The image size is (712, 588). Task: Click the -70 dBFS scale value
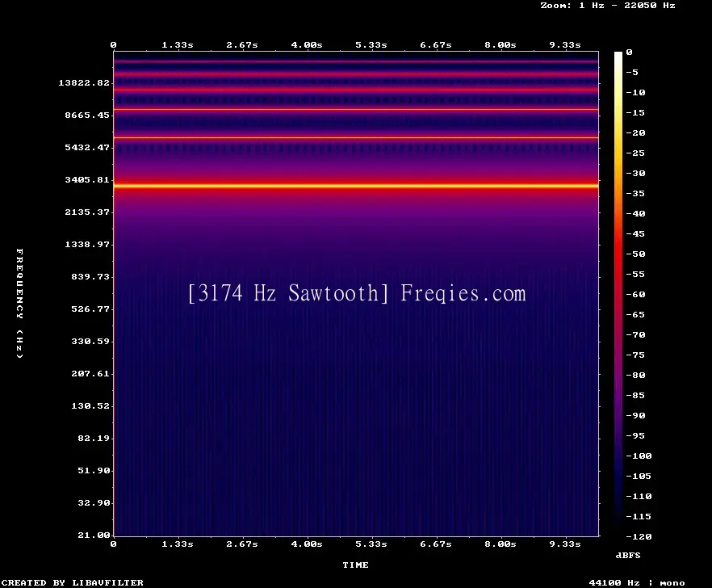tap(635, 335)
